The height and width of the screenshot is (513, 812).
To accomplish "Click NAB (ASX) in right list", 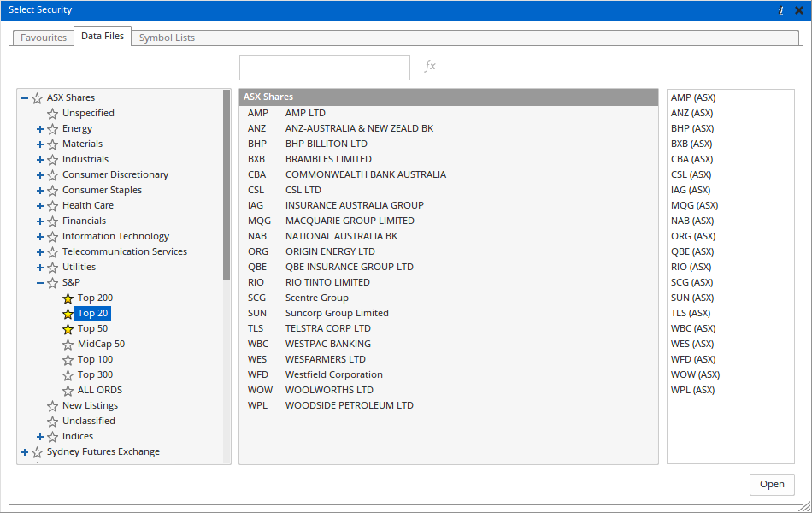I will pos(692,221).
